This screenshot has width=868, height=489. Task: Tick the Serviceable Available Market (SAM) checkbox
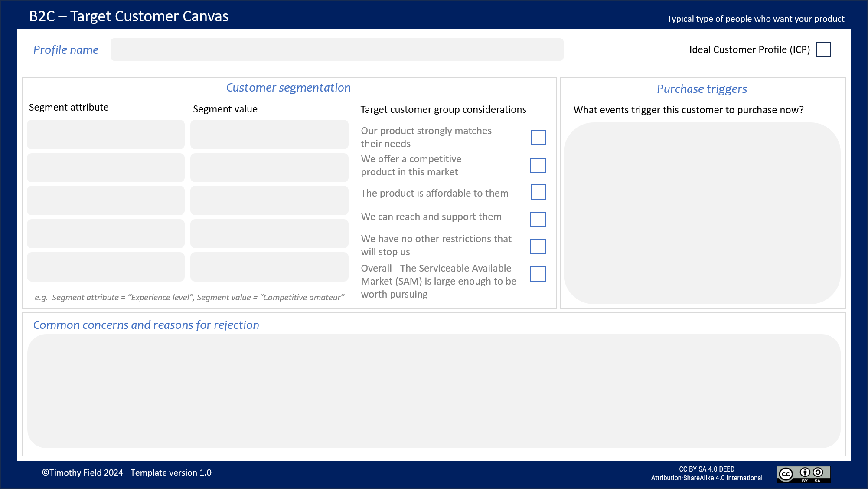(x=538, y=274)
